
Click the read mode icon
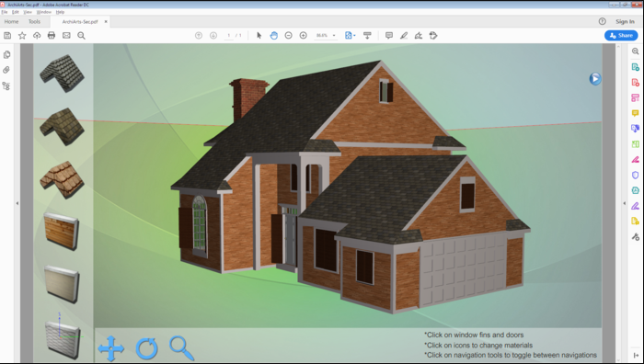coord(367,36)
